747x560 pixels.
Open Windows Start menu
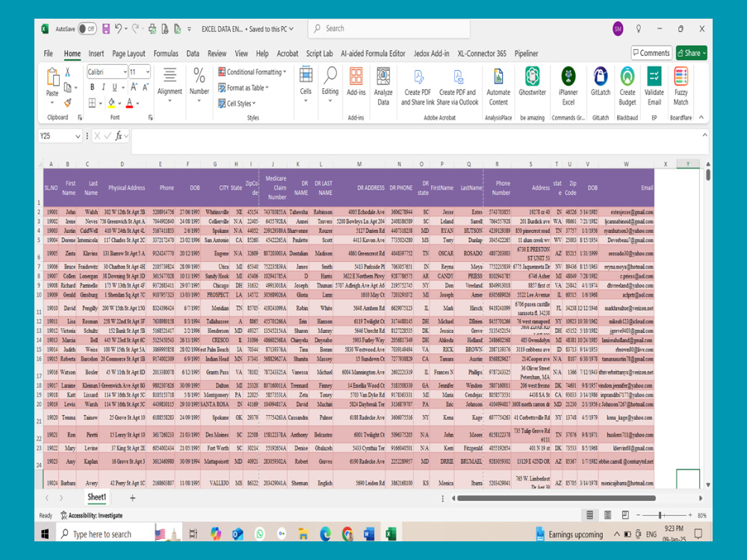click(45, 534)
